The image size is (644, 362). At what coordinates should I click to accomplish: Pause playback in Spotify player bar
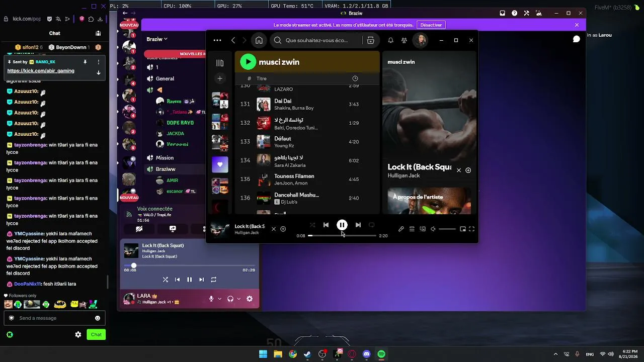click(342, 225)
